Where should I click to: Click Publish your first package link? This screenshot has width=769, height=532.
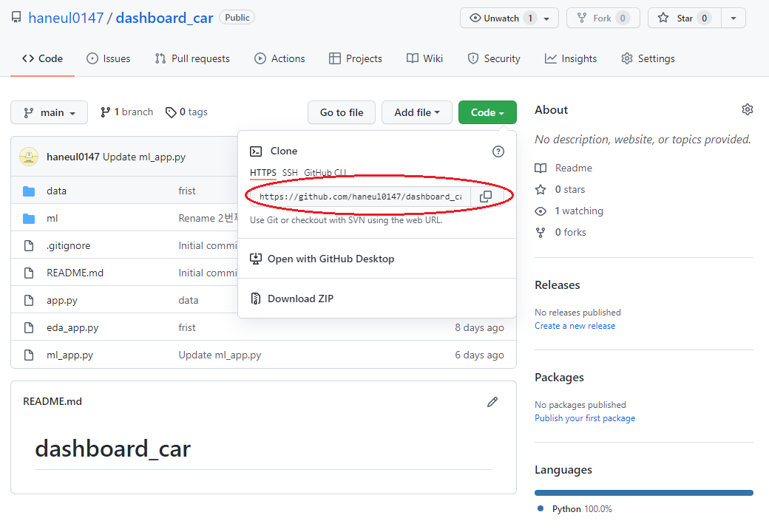(x=585, y=418)
